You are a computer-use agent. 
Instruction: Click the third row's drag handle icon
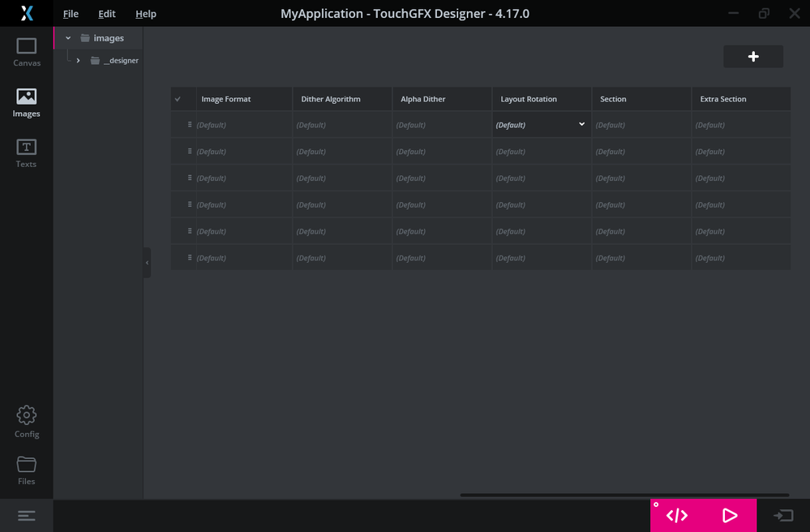click(190, 178)
